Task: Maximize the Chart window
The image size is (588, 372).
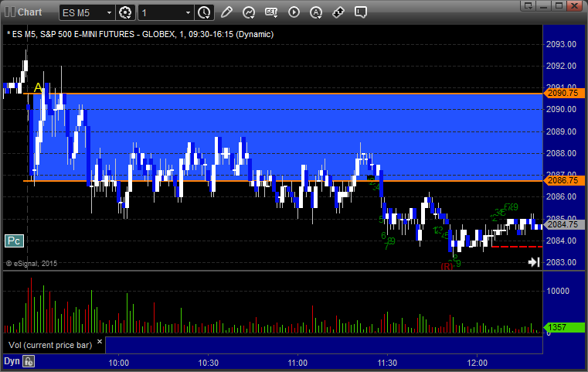Action: point(559,5)
